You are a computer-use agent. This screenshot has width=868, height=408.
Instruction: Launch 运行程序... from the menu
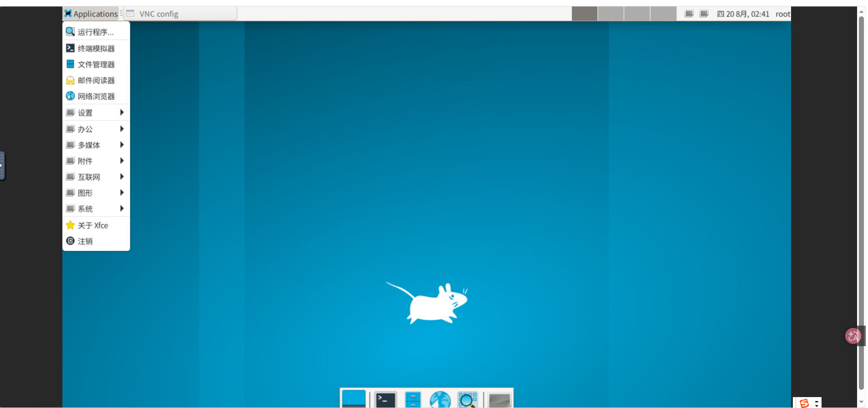[96, 32]
